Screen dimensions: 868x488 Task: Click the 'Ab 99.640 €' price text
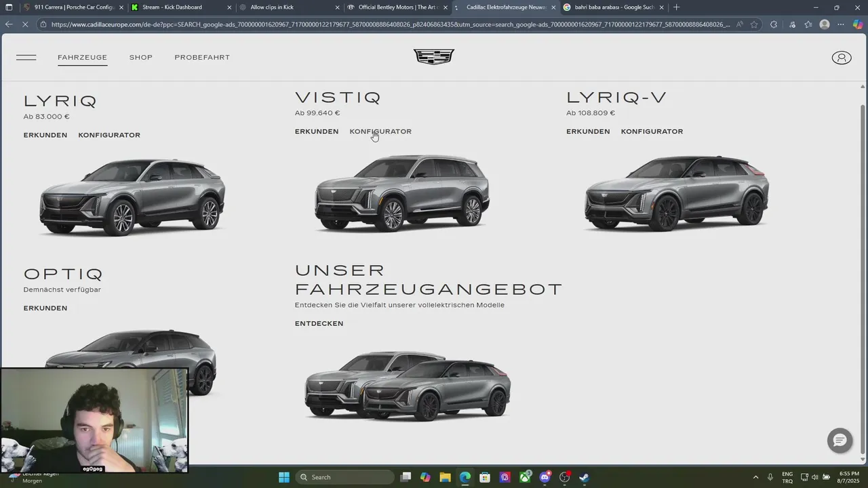[x=317, y=113]
